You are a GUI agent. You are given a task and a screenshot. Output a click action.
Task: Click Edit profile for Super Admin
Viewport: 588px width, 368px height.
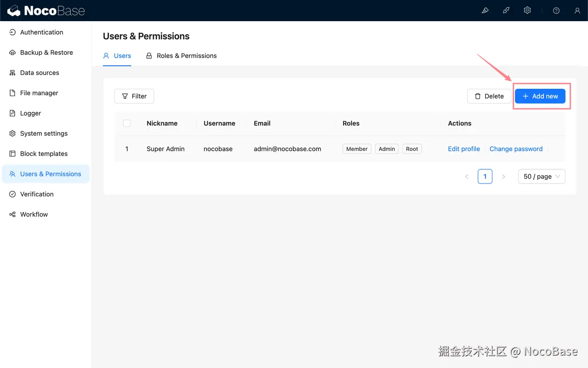(x=464, y=149)
